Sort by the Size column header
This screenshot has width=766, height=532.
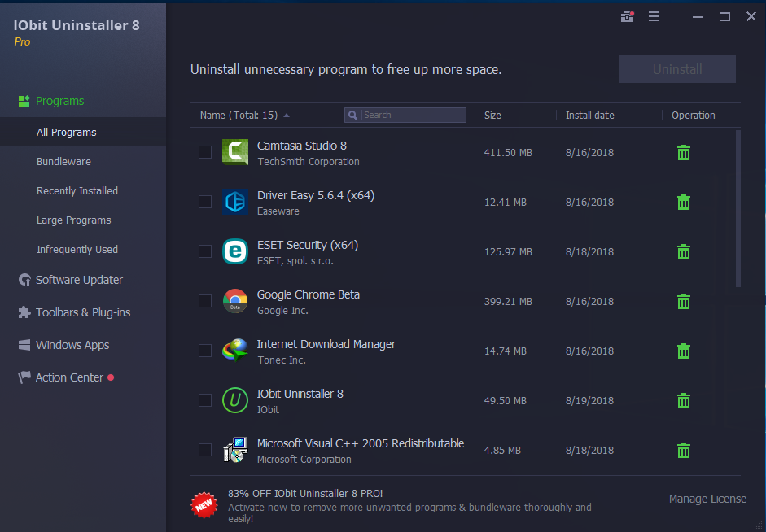492,116
